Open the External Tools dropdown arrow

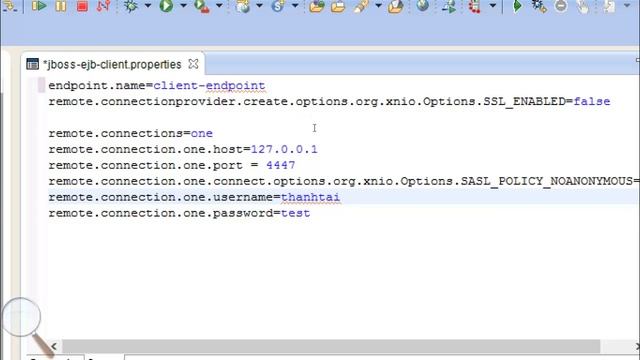point(219,6)
